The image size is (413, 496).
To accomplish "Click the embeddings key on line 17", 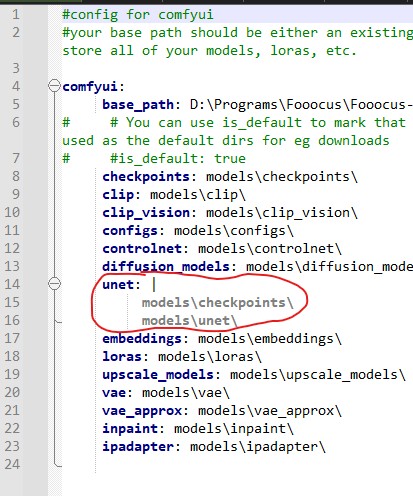I will pyautogui.click(x=142, y=339).
